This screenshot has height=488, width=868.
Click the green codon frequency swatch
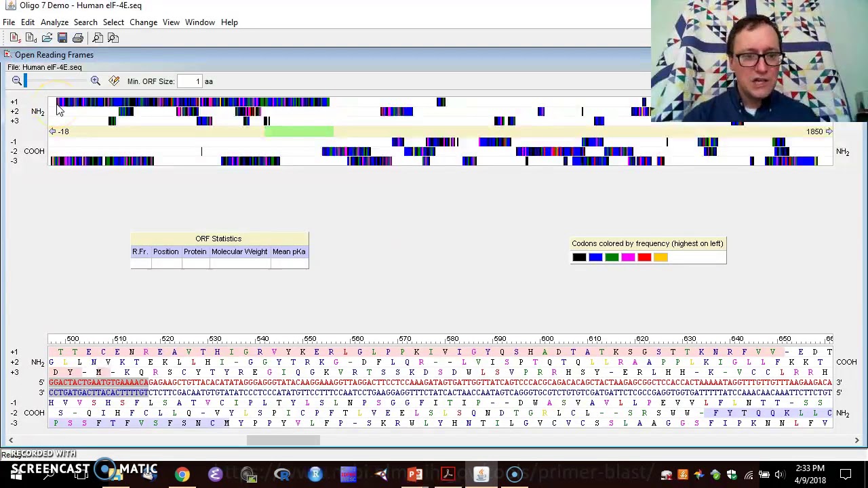(x=612, y=258)
